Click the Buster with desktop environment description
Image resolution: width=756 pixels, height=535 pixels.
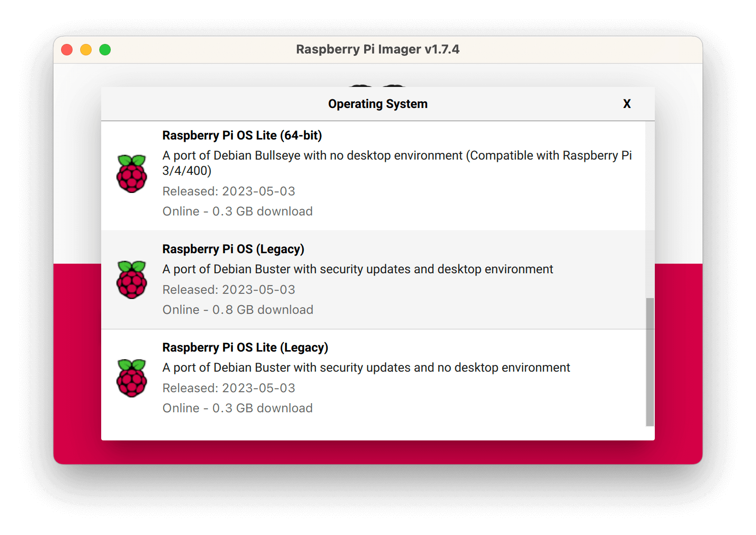click(x=357, y=269)
